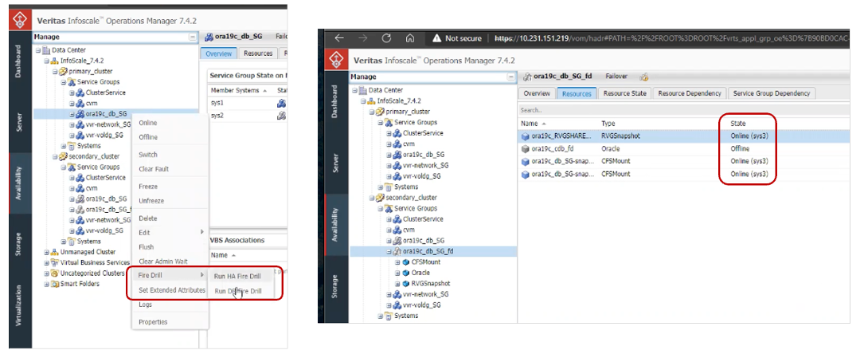Image resolution: width=868 pixels, height=354 pixels.
Task: Open the Service Group Dependency tab
Action: coord(771,93)
